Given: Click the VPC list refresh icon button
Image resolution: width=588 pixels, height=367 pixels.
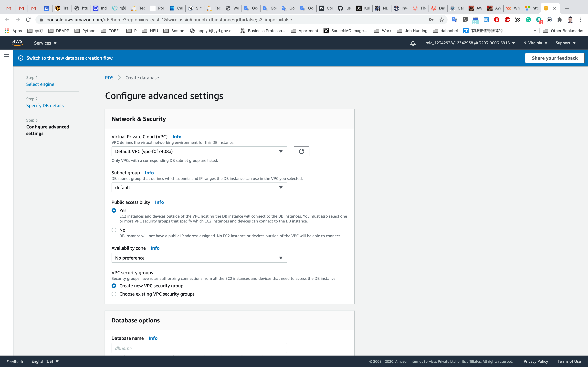Looking at the screenshot, I should (x=301, y=151).
